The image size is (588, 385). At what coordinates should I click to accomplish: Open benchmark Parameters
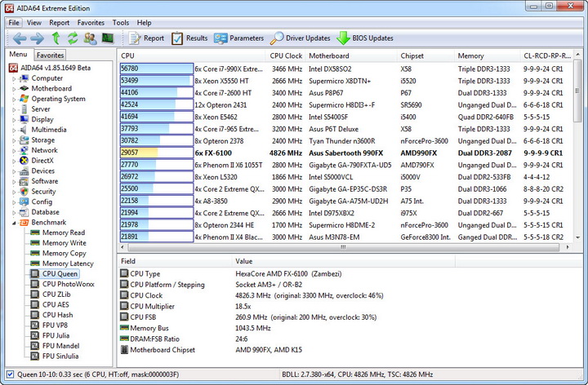(238, 38)
